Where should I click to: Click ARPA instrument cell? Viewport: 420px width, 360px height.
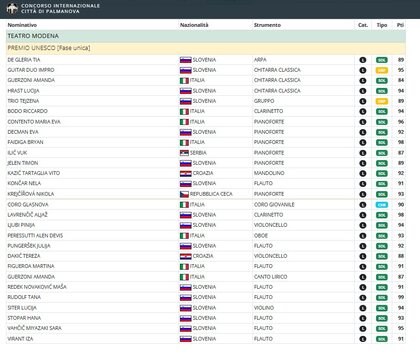coord(260,60)
